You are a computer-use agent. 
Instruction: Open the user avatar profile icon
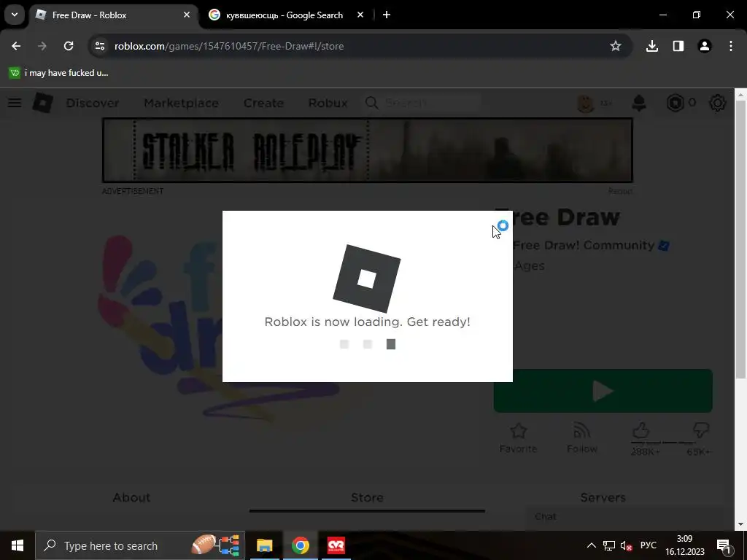tap(586, 103)
